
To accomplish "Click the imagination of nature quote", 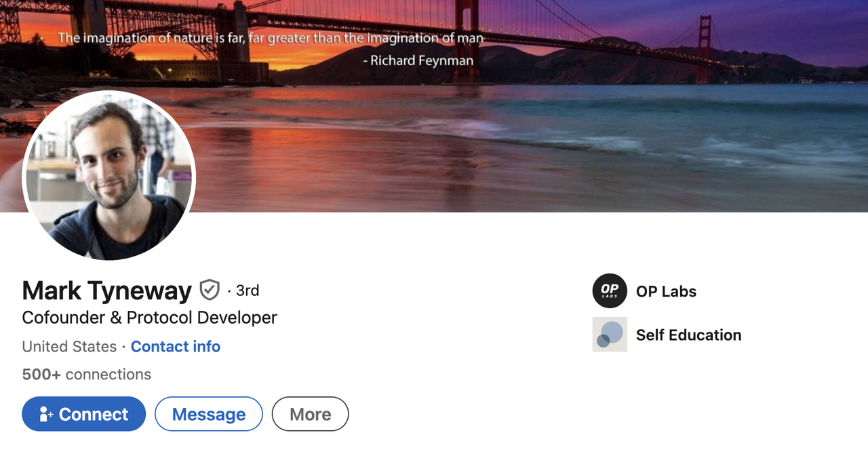I will pos(270,38).
